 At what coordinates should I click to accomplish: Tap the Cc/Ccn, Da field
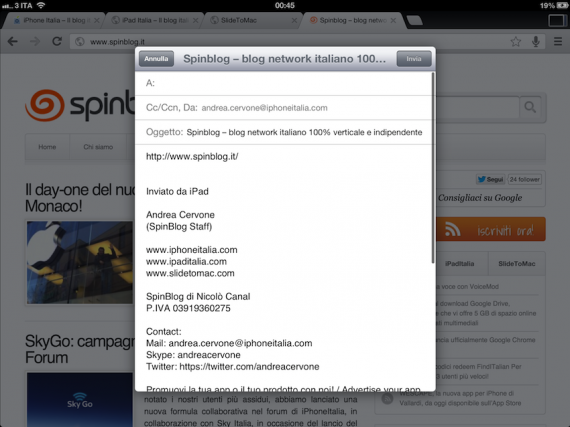284,108
